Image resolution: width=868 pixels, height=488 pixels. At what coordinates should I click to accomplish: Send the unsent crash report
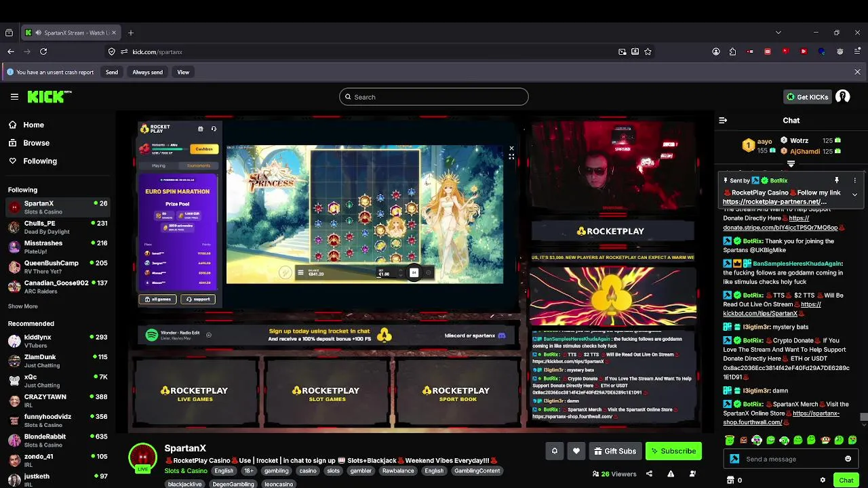pos(112,72)
